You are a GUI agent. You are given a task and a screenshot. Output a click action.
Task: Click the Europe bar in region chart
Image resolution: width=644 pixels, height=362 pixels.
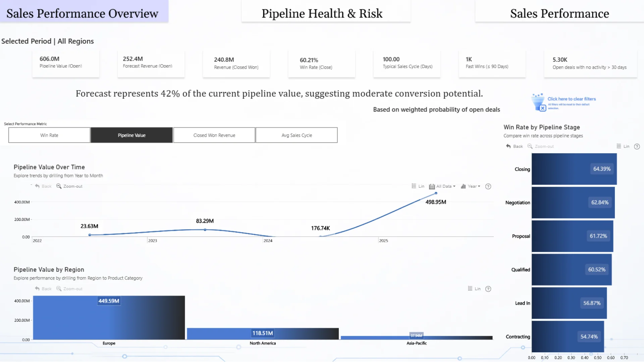tap(109, 318)
